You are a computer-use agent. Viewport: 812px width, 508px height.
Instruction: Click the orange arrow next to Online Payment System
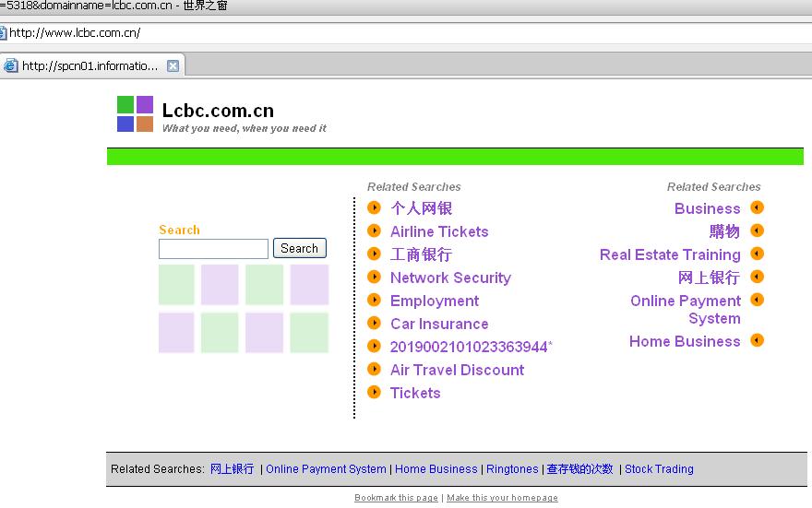pyautogui.click(x=758, y=300)
